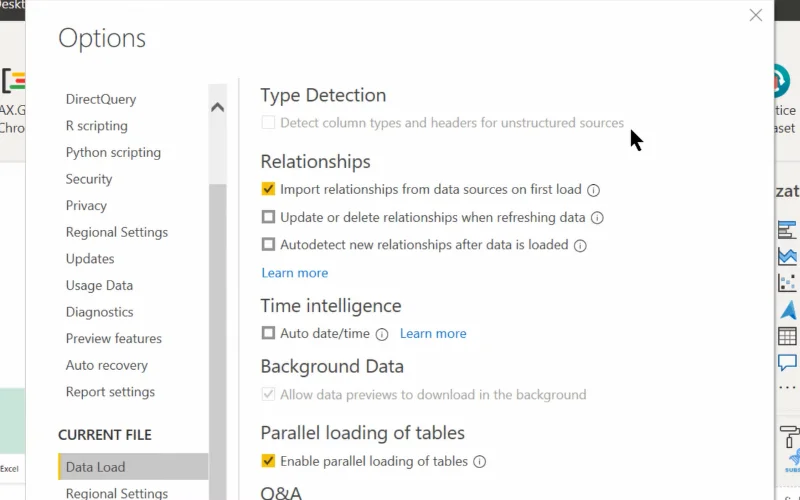Click info icon next to Update or delete relationships
The width and height of the screenshot is (800, 500).
pos(597,218)
